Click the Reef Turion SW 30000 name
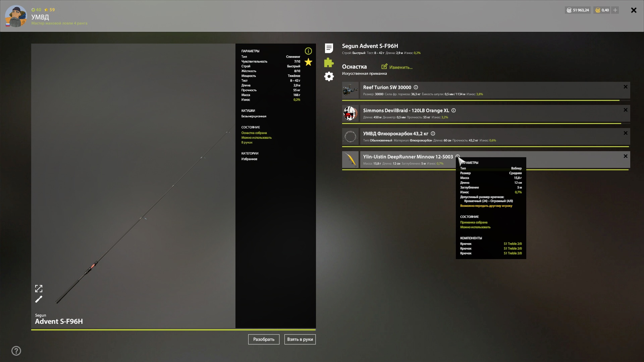 click(387, 87)
